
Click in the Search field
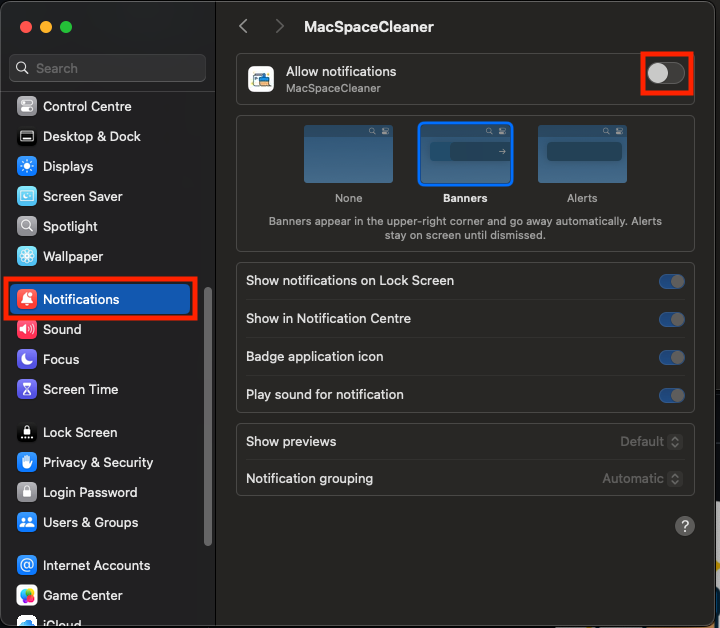[x=107, y=68]
